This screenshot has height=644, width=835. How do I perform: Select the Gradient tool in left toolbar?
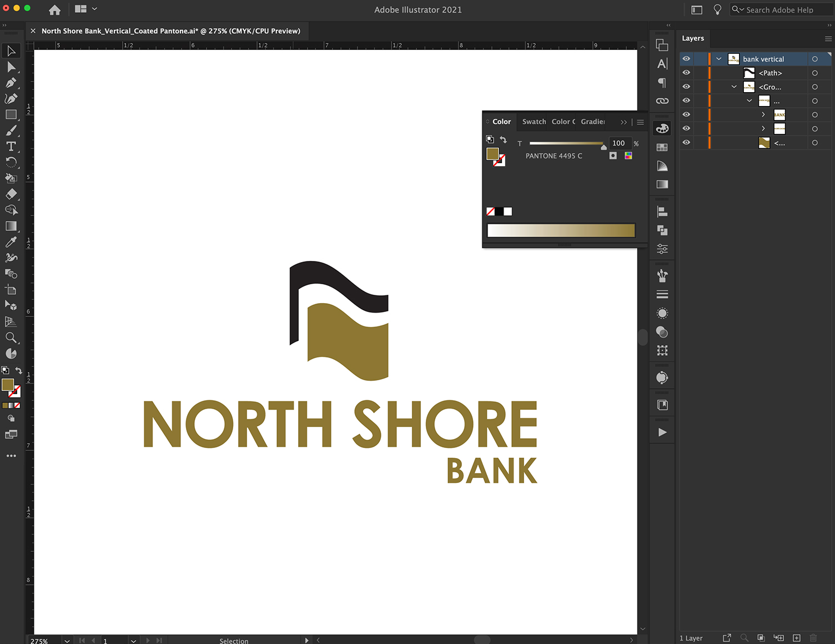click(11, 226)
